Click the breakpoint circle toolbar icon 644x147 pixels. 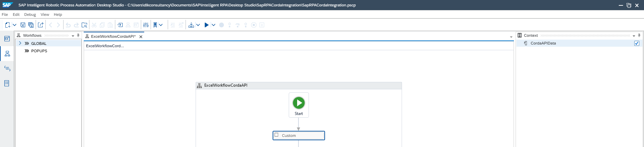(222, 25)
